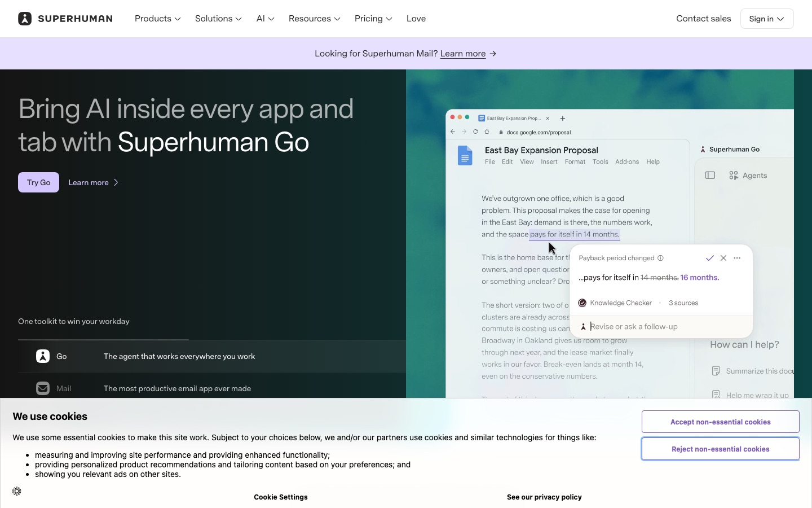Screen dimensions: 812x508
Task: Click the Contact sales link
Action: click(x=704, y=19)
